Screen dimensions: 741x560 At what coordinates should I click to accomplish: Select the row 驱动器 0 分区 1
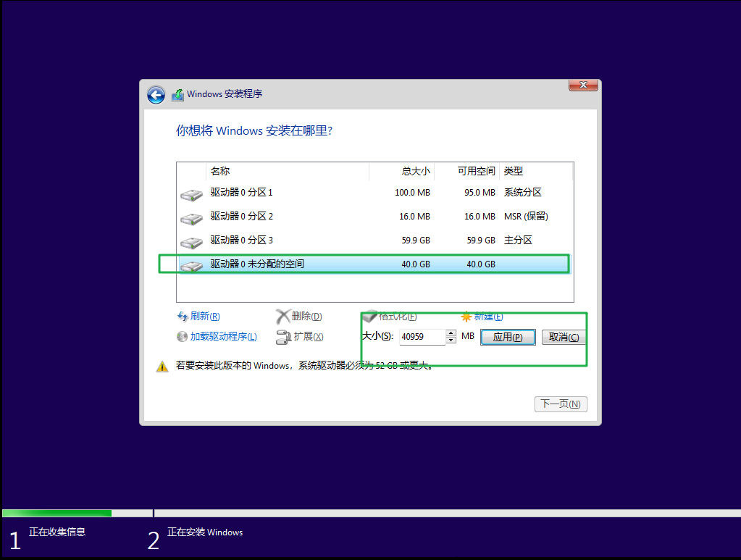[375, 193]
